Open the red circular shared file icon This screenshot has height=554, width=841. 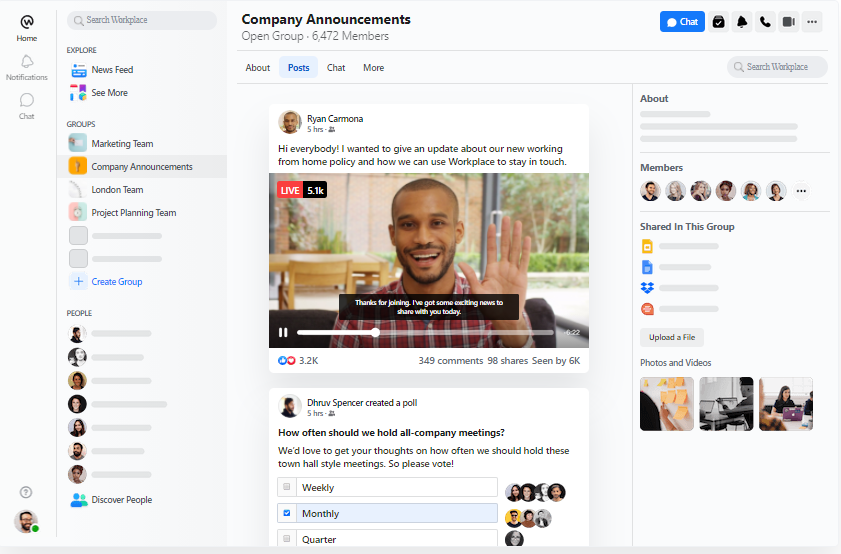647,309
